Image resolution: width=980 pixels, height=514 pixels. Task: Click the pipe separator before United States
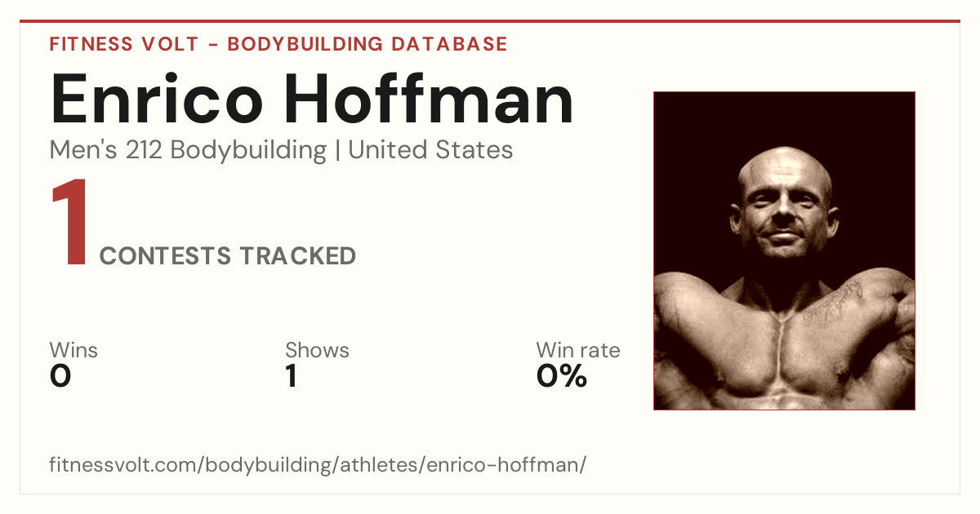(337, 151)
